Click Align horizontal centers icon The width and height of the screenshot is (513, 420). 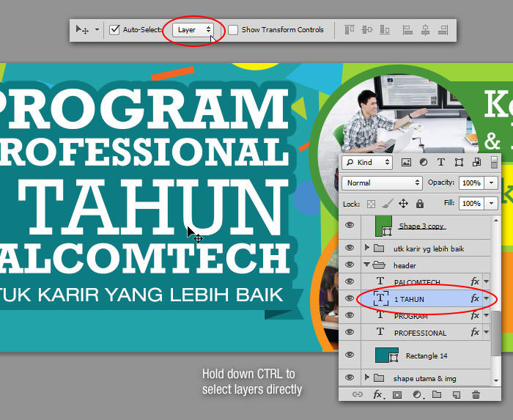point(425,30)
